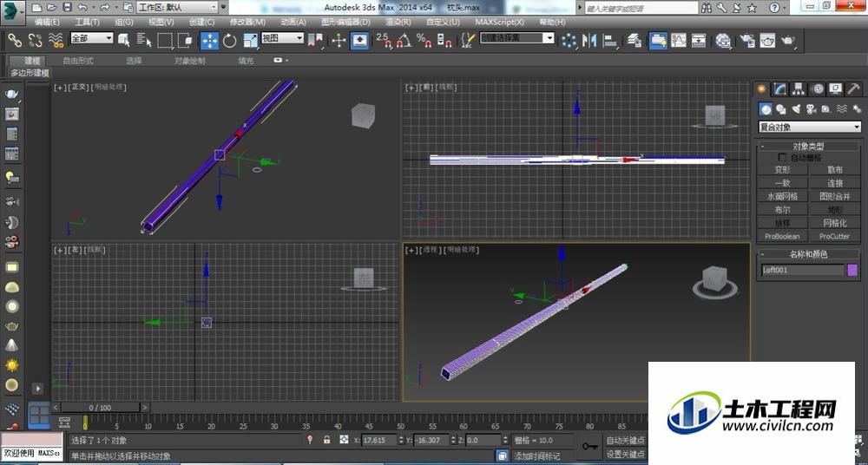Activate the Select and Move tool
868x465 pixels.
(209, 40)
